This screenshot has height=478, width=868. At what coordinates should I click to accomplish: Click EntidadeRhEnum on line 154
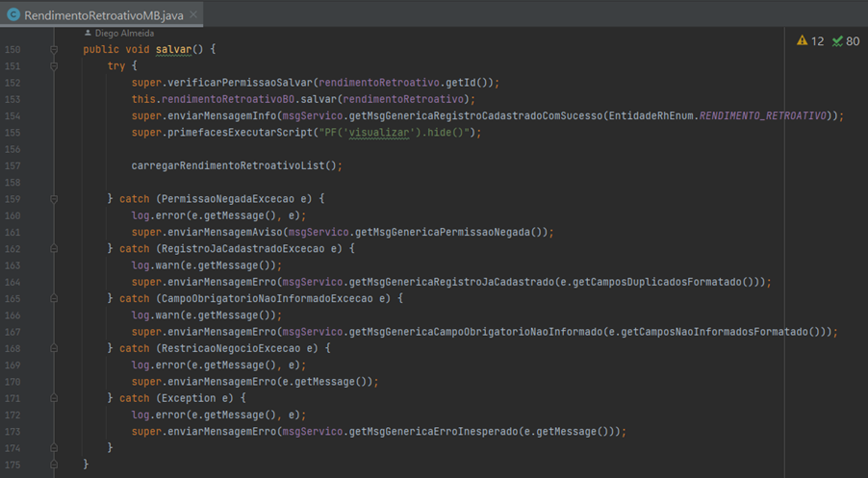click(x=651, y=115)
